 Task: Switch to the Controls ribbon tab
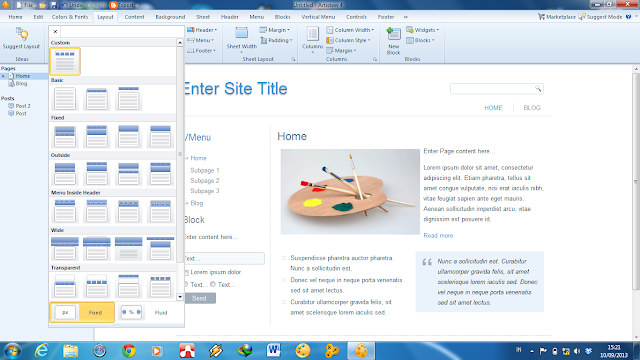click(356, 17)
